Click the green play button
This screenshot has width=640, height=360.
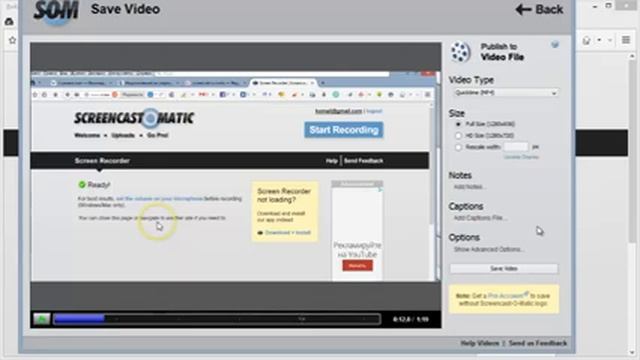pos(42,319)
